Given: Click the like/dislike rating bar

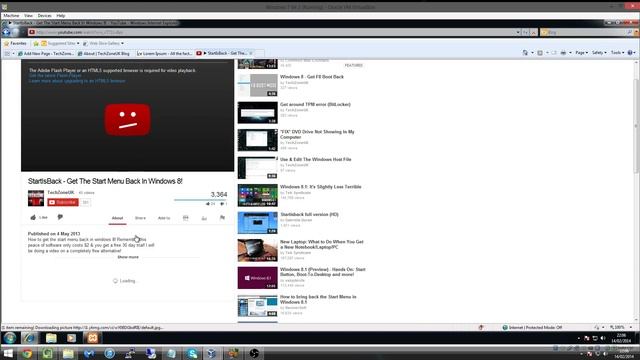Looking at the screenshot, I should 200,200.
